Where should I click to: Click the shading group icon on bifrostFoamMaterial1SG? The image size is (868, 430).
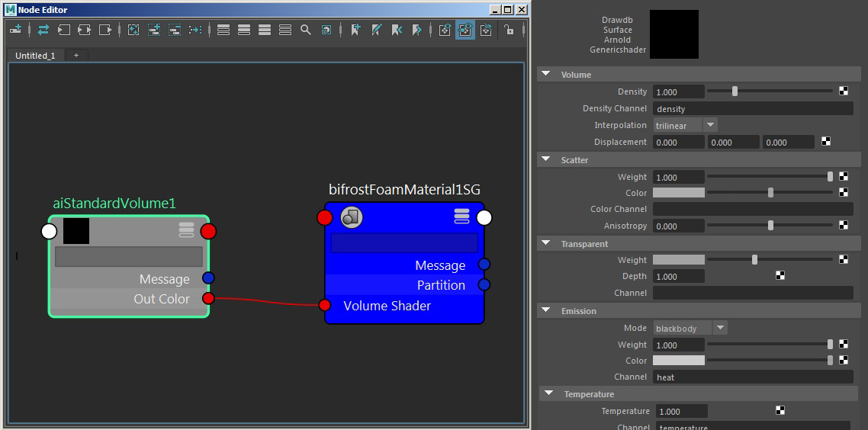tap(352, 217)
